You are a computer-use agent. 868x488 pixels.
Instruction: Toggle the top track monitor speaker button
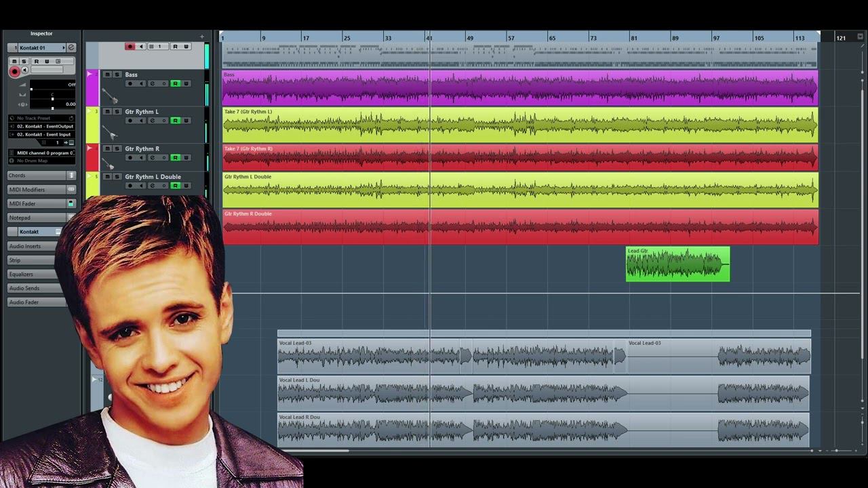(141, 46)
